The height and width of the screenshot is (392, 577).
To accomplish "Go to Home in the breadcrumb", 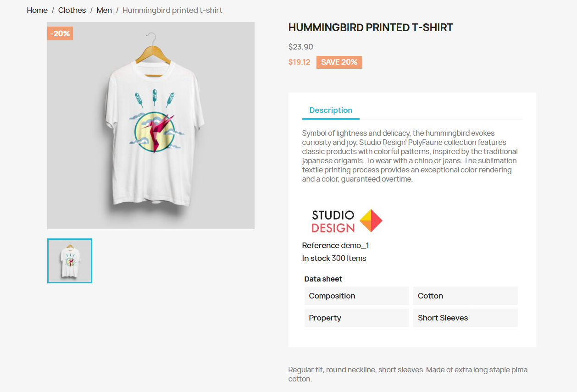I will coord(37,10).
